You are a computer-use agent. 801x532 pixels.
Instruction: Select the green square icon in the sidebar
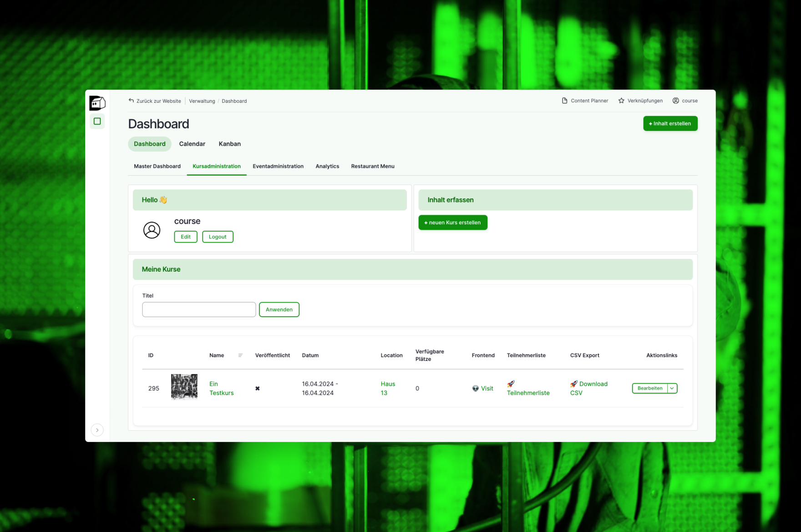click(x=97, y=121)
